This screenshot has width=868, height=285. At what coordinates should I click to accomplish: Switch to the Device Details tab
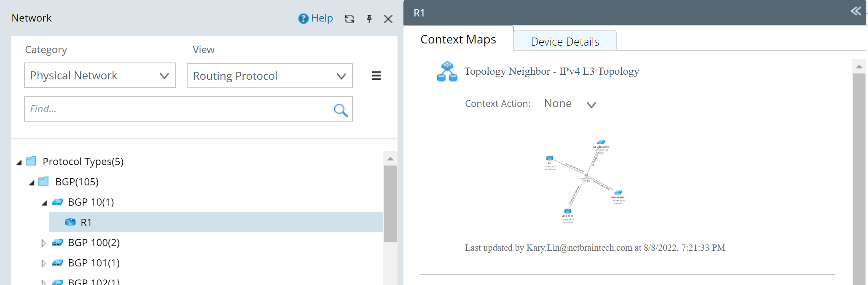pyautogui.click(x=564, y=41)
